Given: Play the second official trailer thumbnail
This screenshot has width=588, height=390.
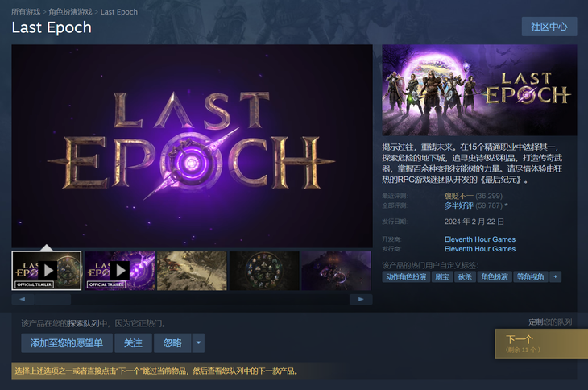Looking at the screenshot, I should (x=120, y=271).
